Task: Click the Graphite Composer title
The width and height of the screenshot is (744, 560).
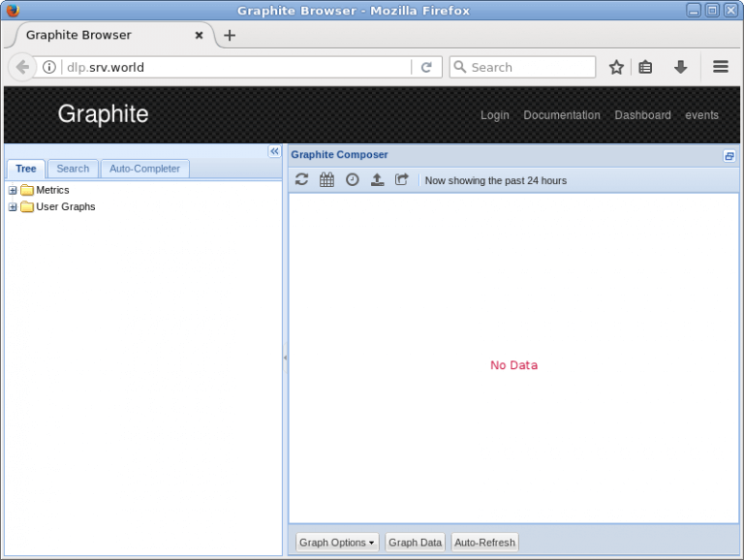Action: (339, 155)
